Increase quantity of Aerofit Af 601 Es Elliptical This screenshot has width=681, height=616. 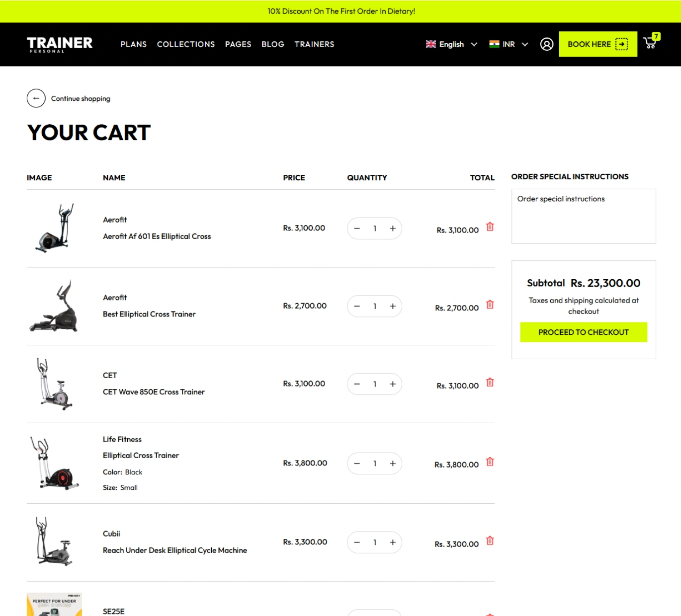393,229
